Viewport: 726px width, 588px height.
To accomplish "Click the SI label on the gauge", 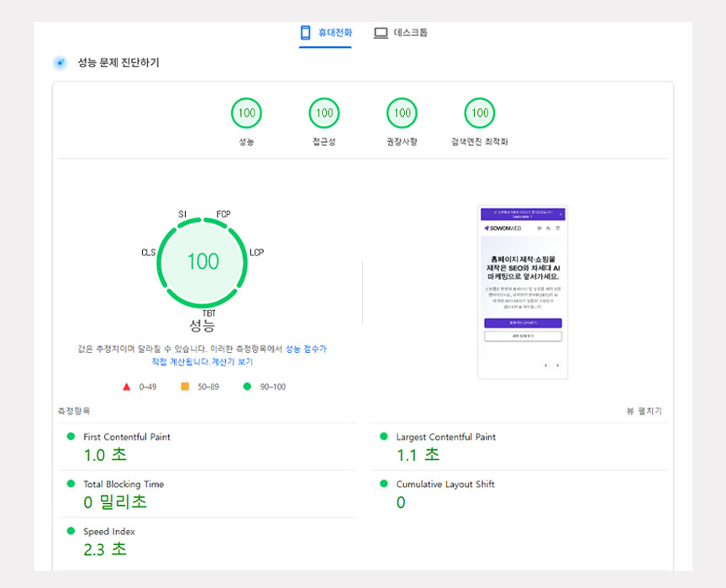I will (x=182, y=214).
